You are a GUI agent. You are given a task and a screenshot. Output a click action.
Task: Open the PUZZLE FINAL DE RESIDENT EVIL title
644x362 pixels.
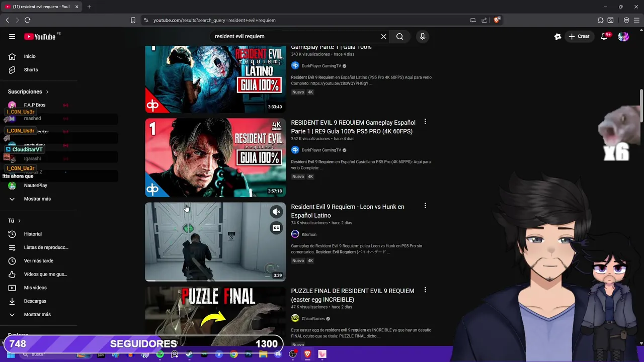[x=353, y=295]
